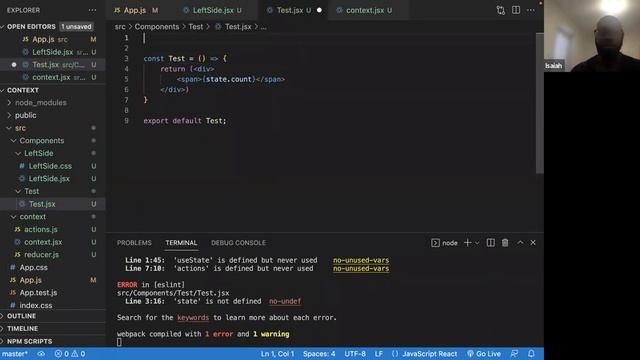Open App.js in file tree
The image size is (640, 360).
pos(31,280)
